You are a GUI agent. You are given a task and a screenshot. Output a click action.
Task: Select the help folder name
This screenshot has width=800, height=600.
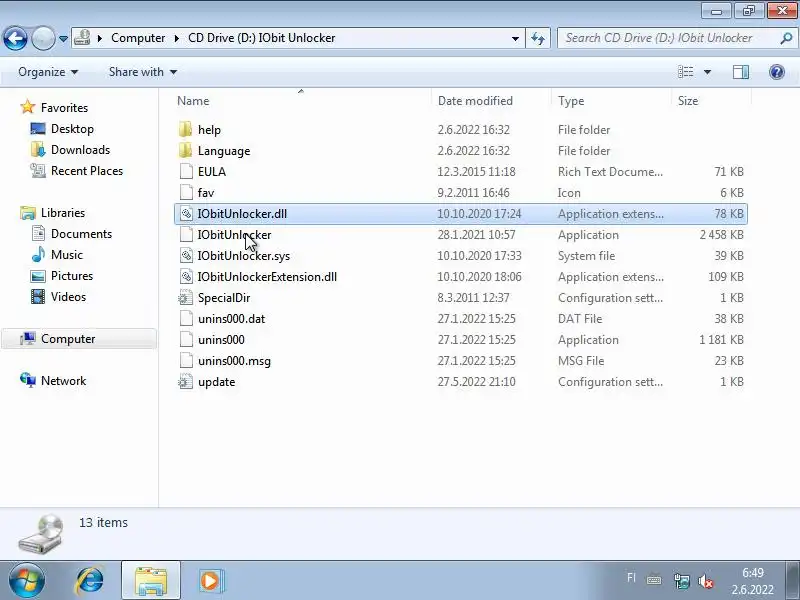pos(209,130)
